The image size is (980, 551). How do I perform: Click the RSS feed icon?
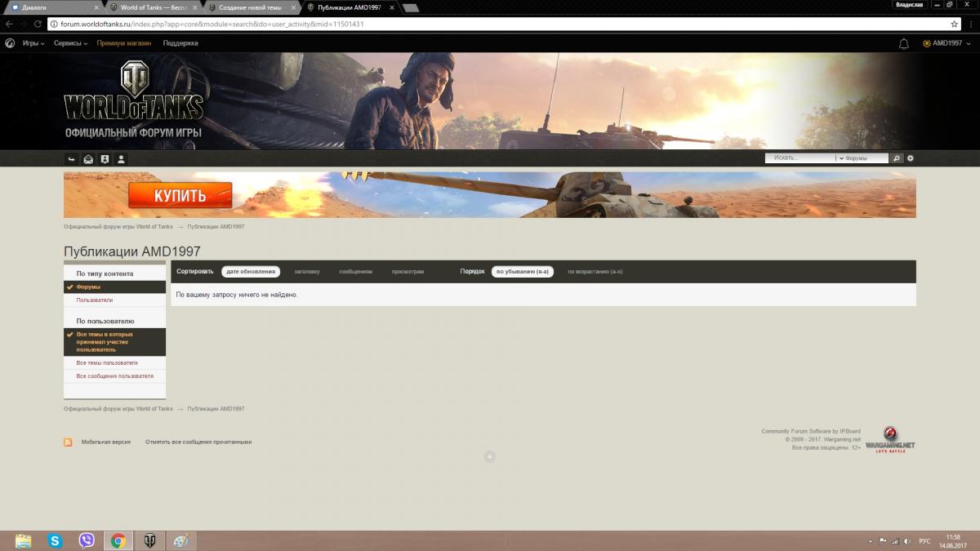(68, 442)
